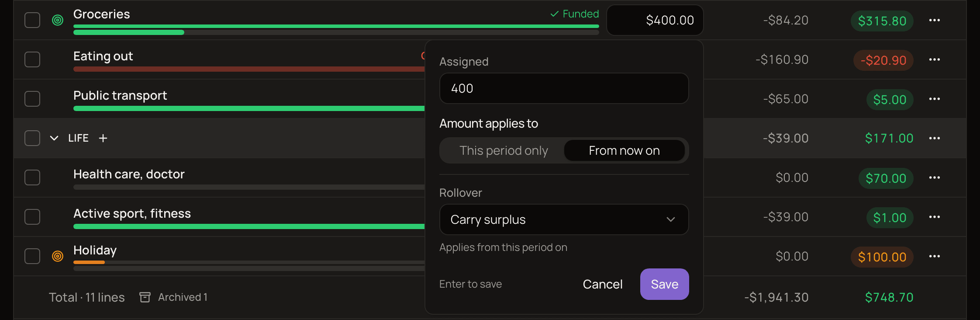This screenshot has height=320, width=980.
Task: Save the assigned amount
Action: point(664,284)
